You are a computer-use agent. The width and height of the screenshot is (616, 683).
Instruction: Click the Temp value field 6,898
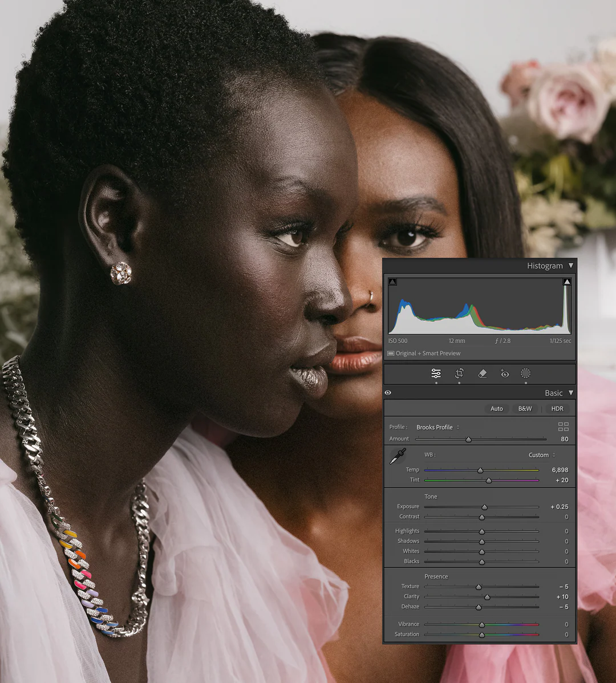click(560, 470)
